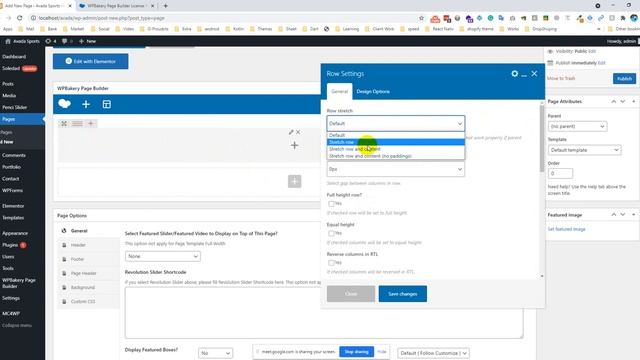Choose Default in Row stretch list
Viewport: 640px width, 360px height.
(x=396, y=135)
